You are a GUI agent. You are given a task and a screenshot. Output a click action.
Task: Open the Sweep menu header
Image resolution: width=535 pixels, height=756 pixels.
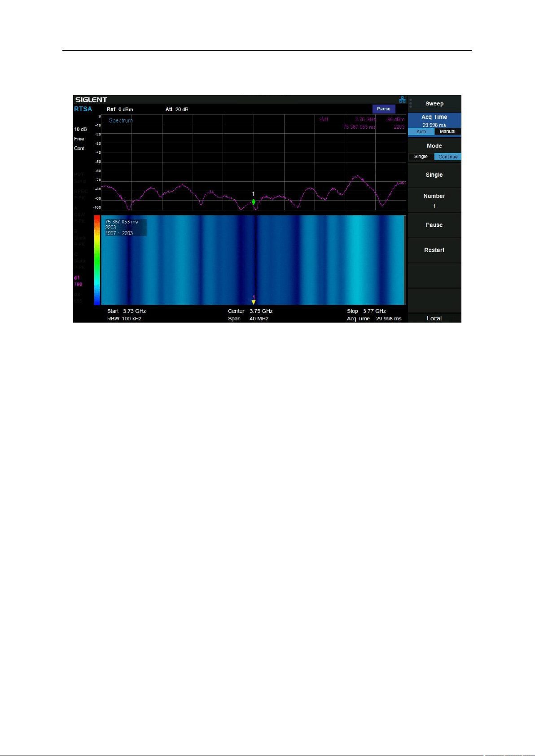pos(434,104)
